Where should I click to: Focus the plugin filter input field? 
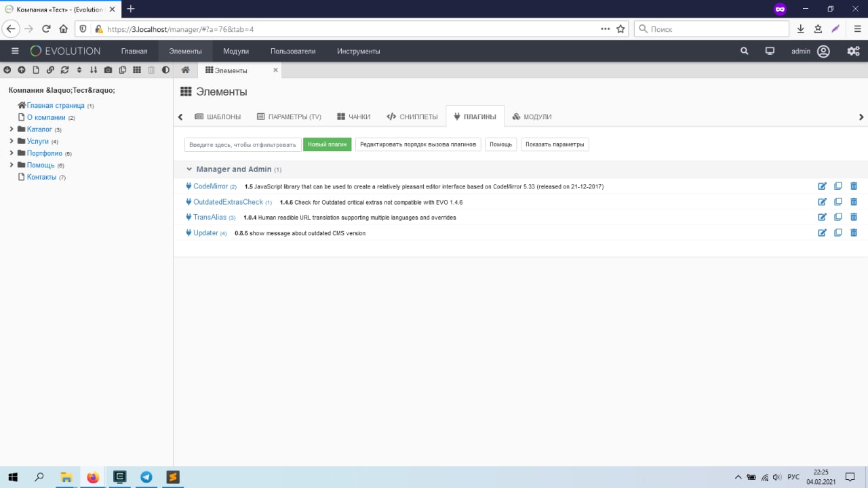[x=243, y=144]
